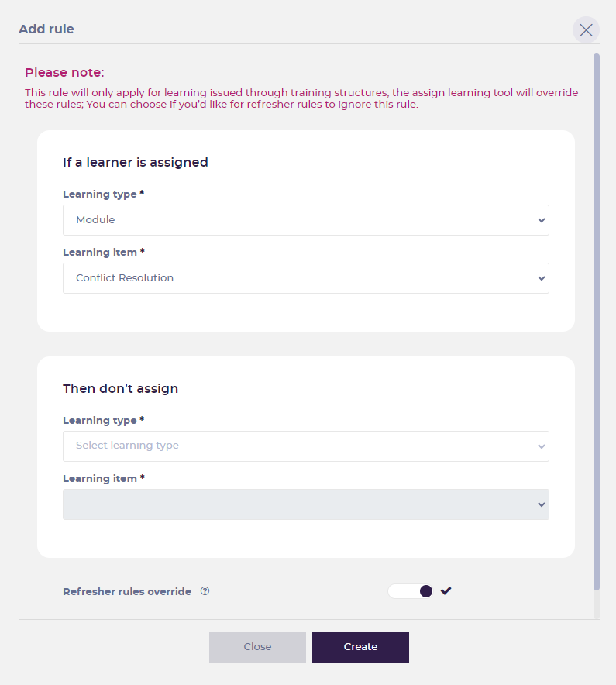Click the Create button
This screenshot has height=685, width=616.
pyautogui.click(x=360, y=648)
